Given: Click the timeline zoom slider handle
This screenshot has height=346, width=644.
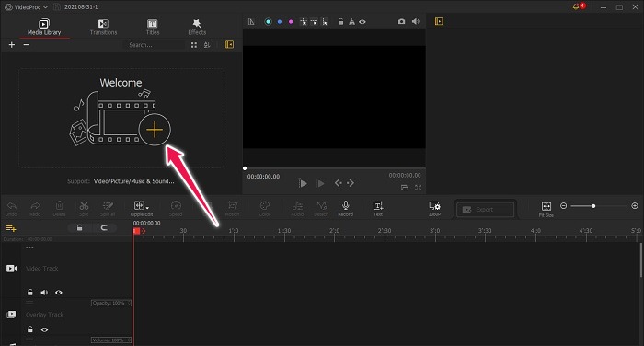Looking at the screenshot, I should point(593,206).
